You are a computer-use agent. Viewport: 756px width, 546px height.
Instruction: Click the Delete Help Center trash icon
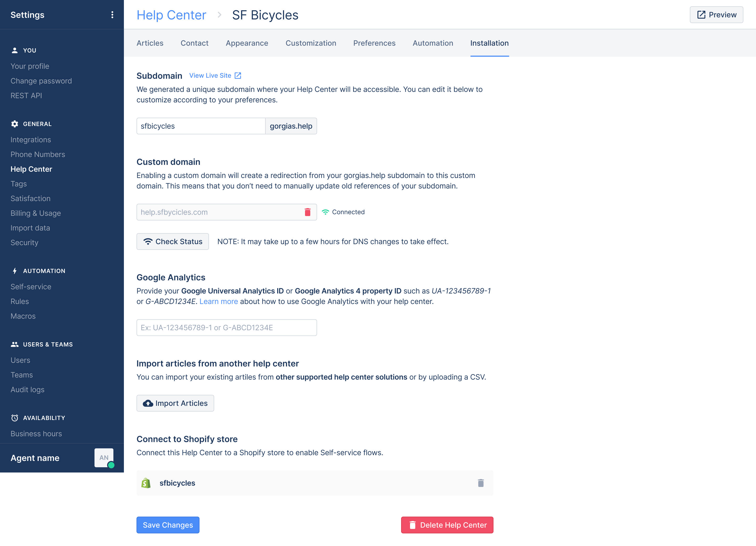(x=413, y=525)
